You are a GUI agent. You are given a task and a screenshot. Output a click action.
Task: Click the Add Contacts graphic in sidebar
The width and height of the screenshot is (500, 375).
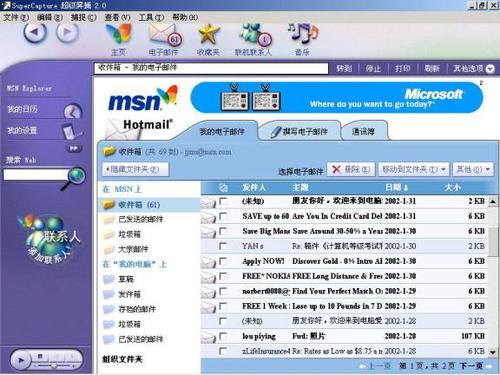point(50,240)
